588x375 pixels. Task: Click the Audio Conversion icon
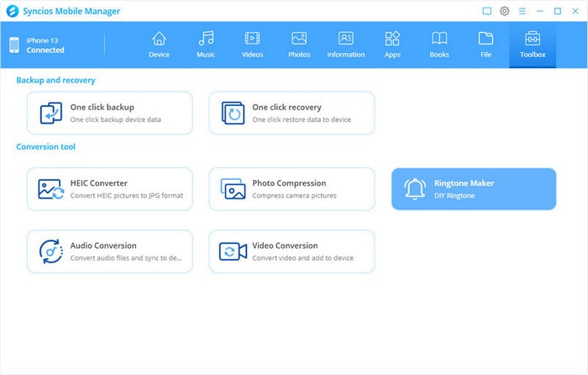coord(51,251)
